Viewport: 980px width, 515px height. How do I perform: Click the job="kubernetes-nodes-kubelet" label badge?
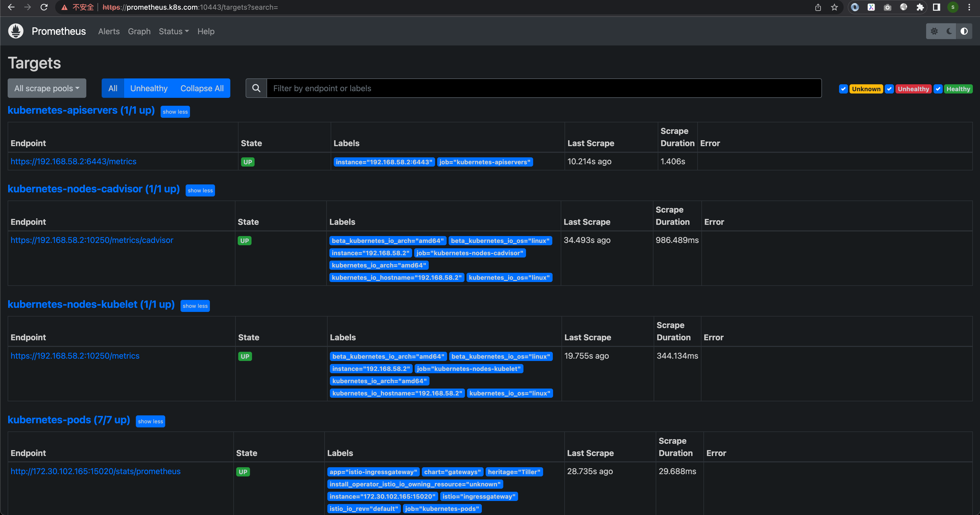pyautogui.click(x=469, y=369)
